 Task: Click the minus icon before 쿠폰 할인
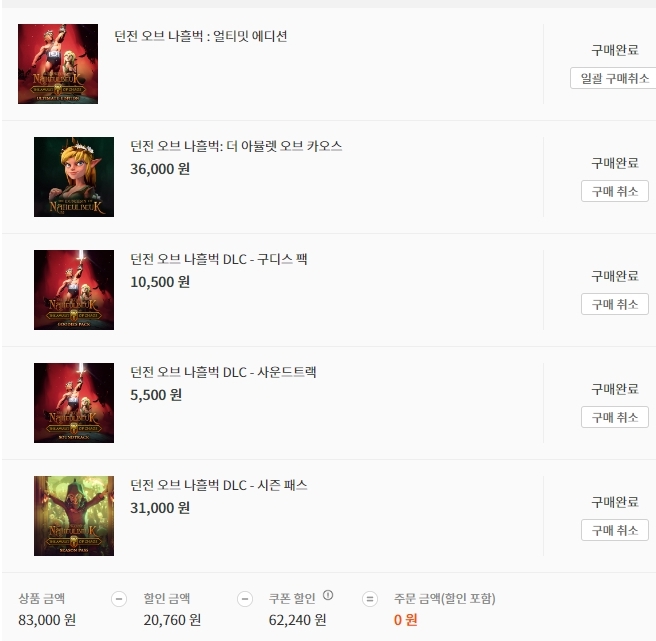pyautogui.click(x=245, y=599)
